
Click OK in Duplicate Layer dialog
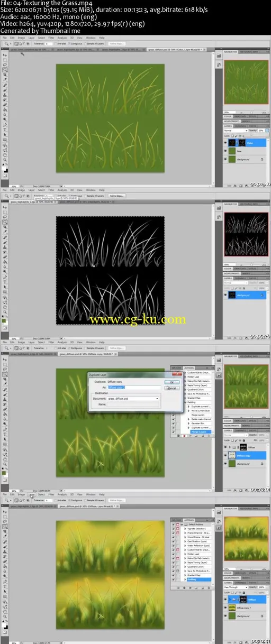tap(172, 382)
